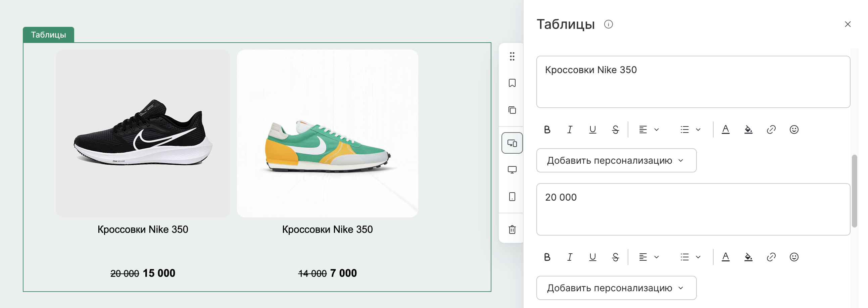
Task: Toggle italic in the Кроссовки Nike 350 toolbar
Action: coord(570,130)
